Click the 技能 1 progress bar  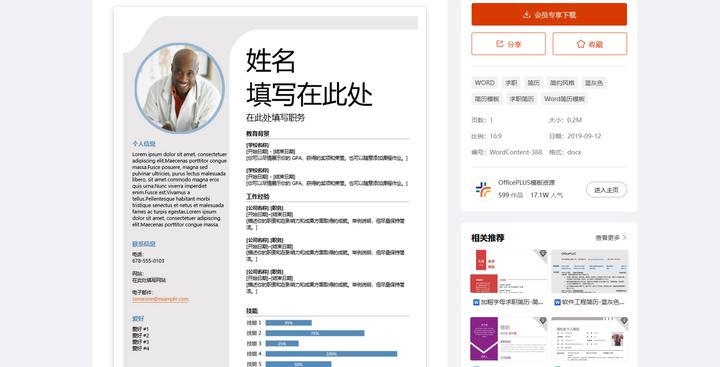click(289, 323)
